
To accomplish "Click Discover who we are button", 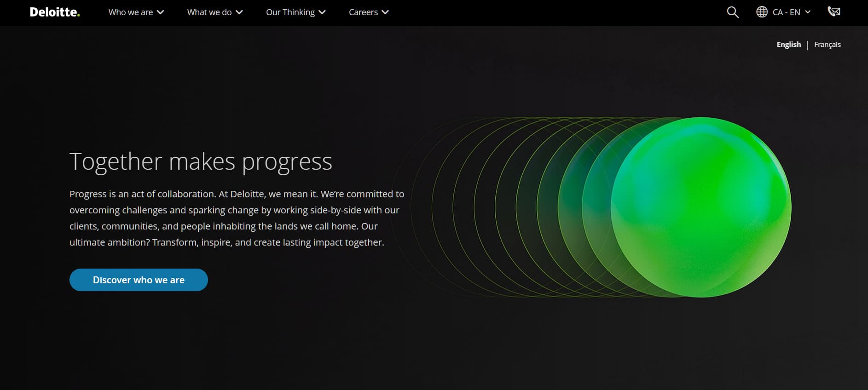I will pyautogui.click(x=139, y=280).
